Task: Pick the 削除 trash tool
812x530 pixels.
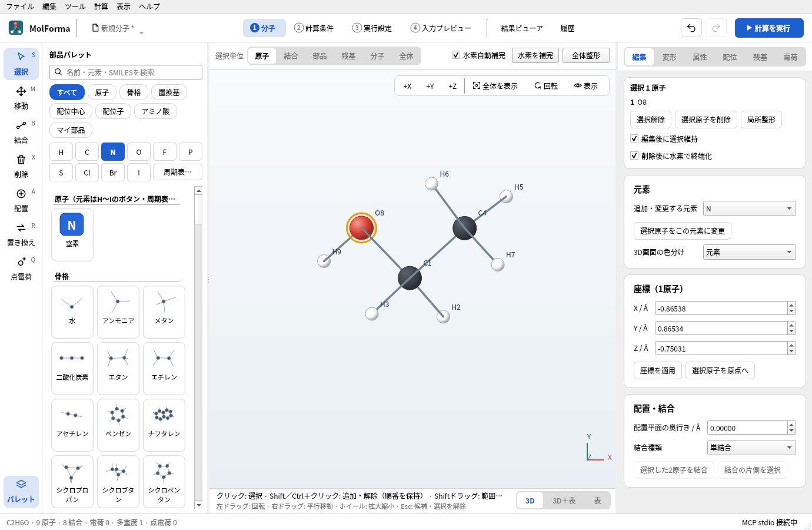Action: [21, 166]
